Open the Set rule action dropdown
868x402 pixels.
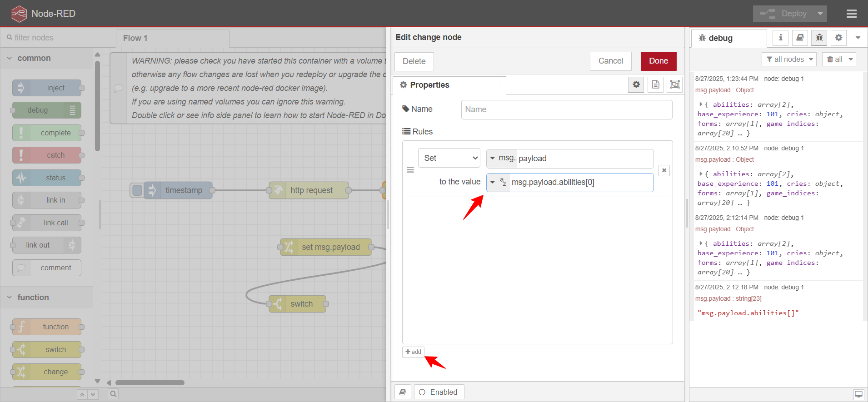coord(449,158)
